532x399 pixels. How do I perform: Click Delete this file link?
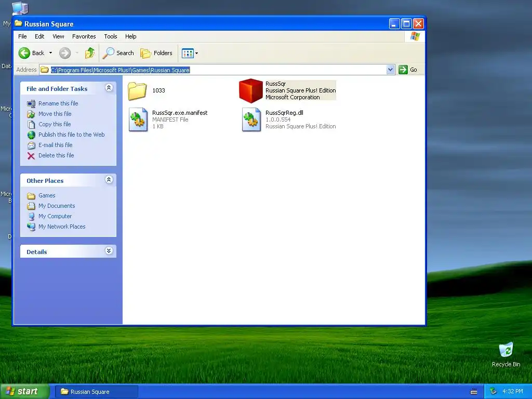point(56,155)
